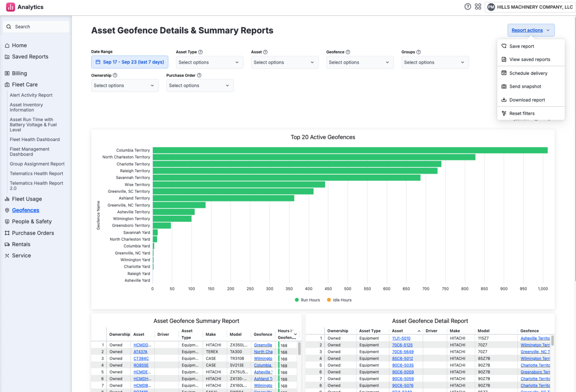Click the Purchase Order info icon
This screenshot has height=392, width=576.
click(x=199, y=75)
